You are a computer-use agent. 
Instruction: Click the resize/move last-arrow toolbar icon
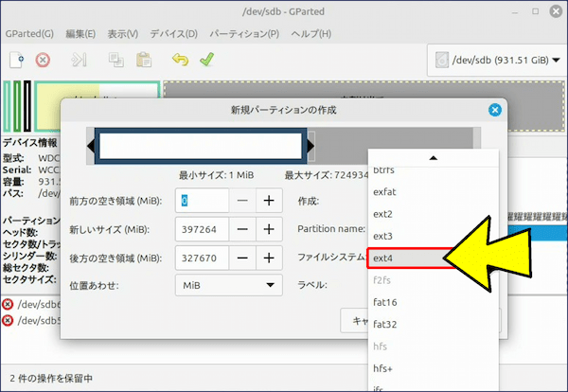79,60
